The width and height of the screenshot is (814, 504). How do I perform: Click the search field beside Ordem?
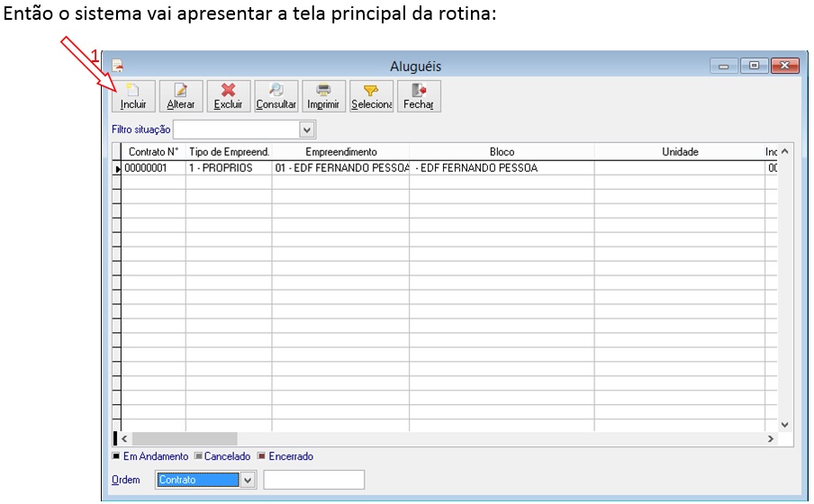[x=314, y=480]
